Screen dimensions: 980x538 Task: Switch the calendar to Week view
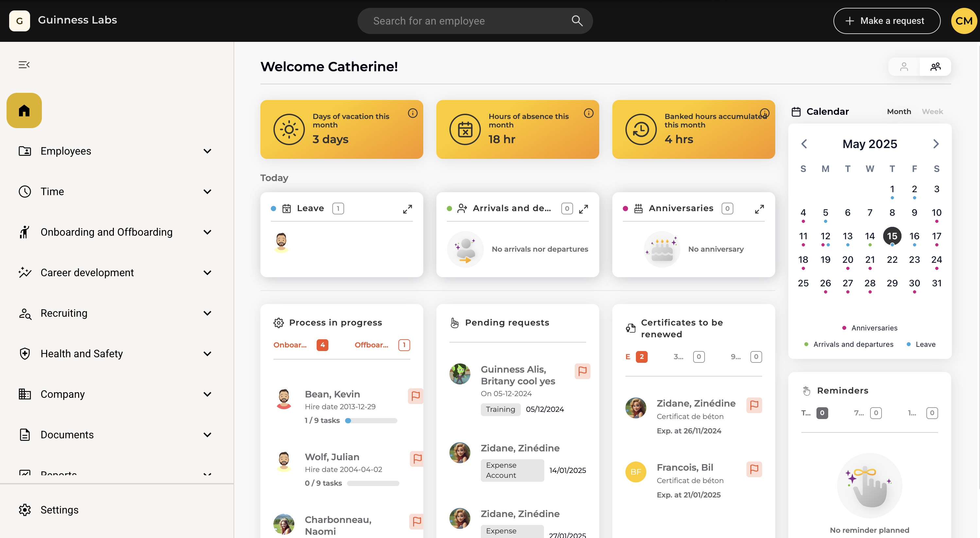932,111
